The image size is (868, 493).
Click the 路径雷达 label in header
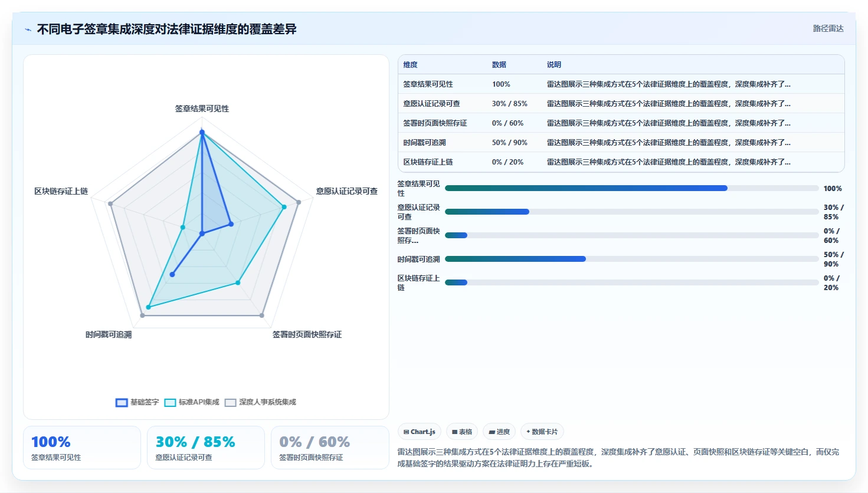point(828,28)
